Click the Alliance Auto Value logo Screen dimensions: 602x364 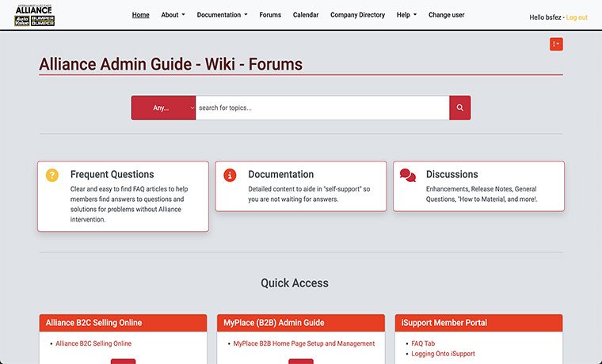[34, 15]
